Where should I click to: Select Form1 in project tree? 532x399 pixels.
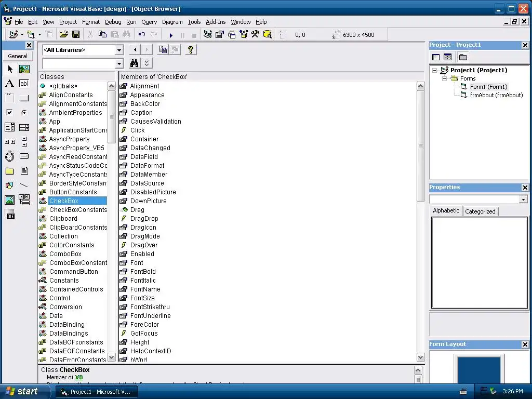[x=488, y=87]
